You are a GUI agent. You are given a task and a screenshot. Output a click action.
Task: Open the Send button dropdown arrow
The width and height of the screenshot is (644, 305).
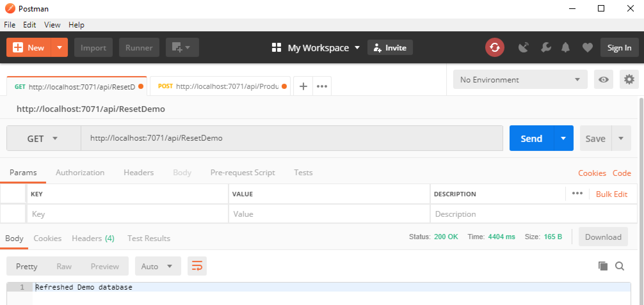(563, 138)
